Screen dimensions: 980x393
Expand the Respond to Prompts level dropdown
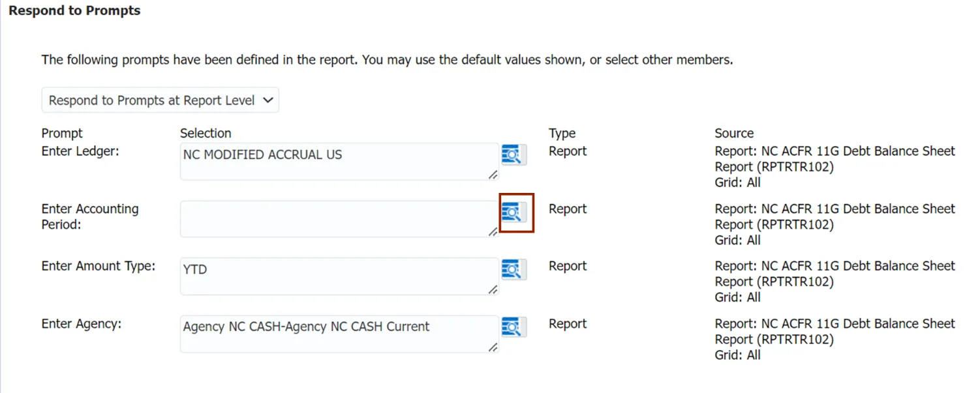(x=161, y=100)
